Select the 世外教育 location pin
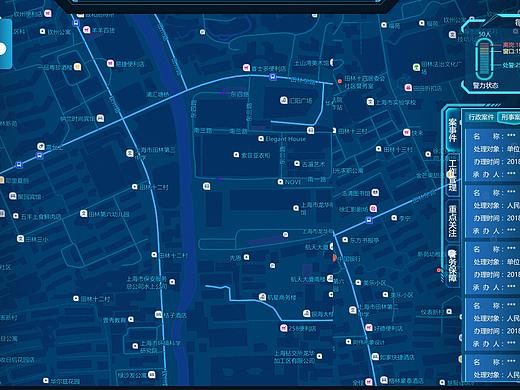The image size is (520, 390). pyautogui.click(x=131, y=319)
